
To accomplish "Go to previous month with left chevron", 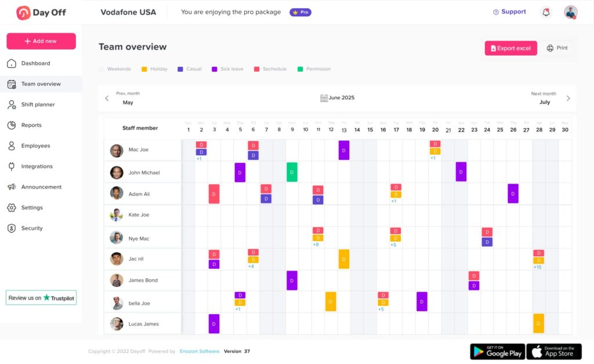I will click(107, 99).
